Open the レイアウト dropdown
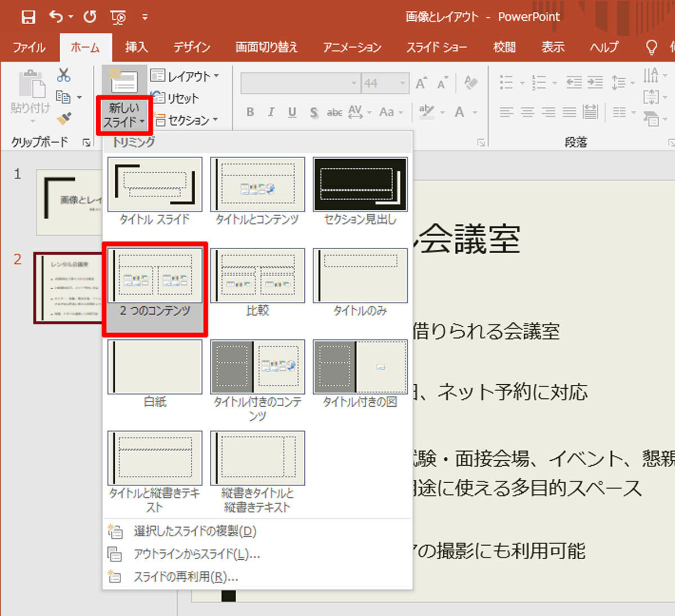Image resolution: width=675 pixels, height=616 pixels. click(x=184, y=76)
